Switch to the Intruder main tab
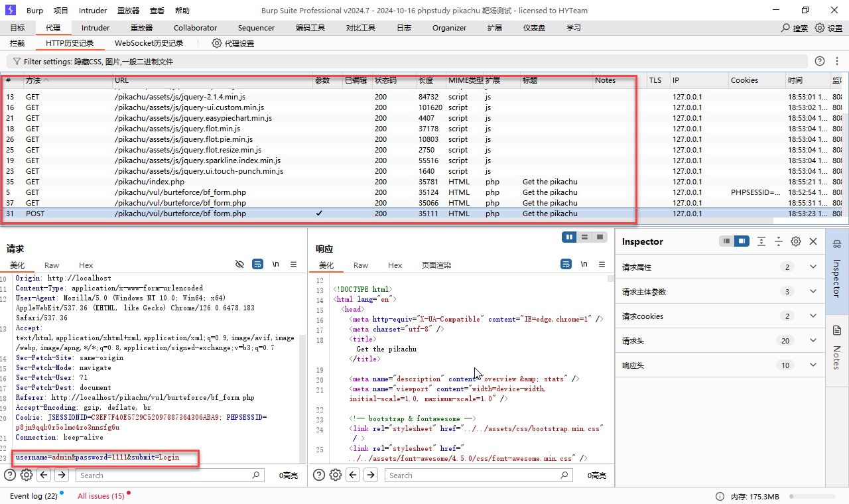The image size is (849, 504). tap(96, 28)
